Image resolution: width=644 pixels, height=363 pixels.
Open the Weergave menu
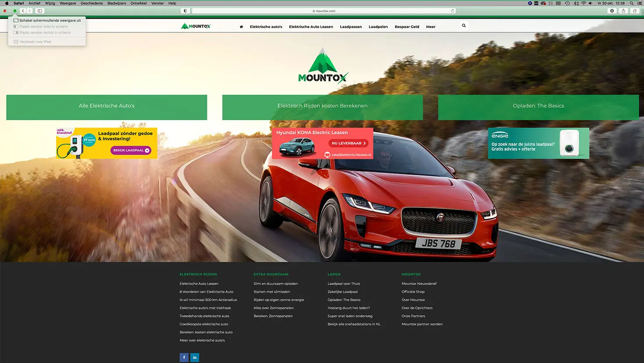click(68, 3)
